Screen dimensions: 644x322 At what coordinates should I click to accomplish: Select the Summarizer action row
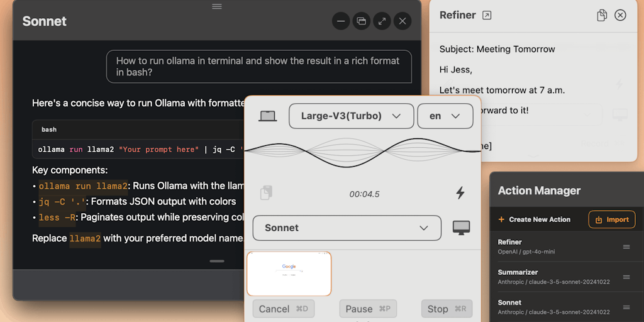click(567, 277)
